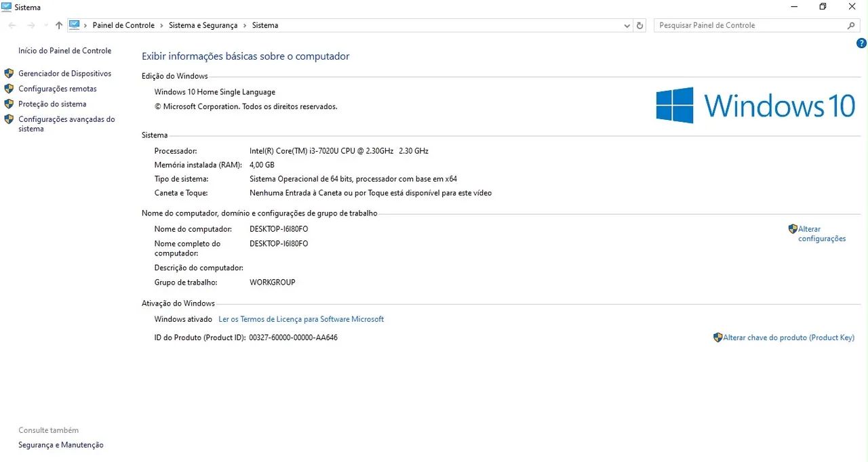
Task: Open Segurança e Manutenção link
Action: tap(61, 445)
